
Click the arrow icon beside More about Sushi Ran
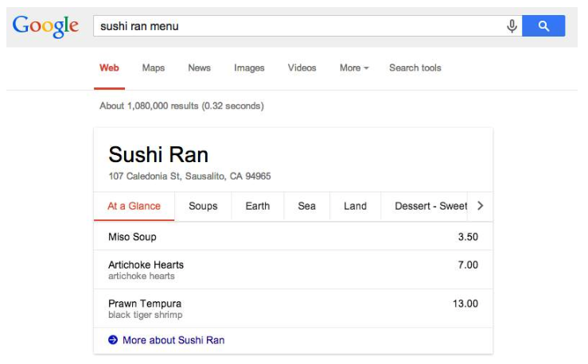coord(113,339)
